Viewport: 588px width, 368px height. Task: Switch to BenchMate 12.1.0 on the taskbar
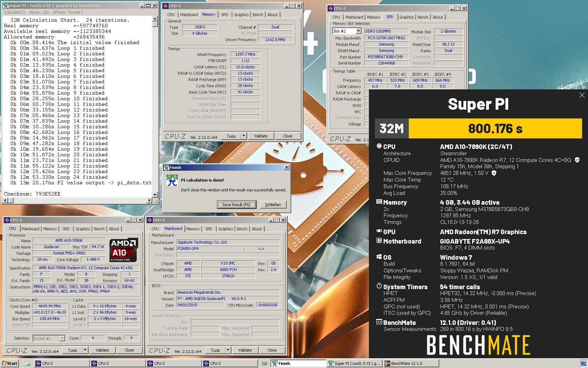pos(411,363)
